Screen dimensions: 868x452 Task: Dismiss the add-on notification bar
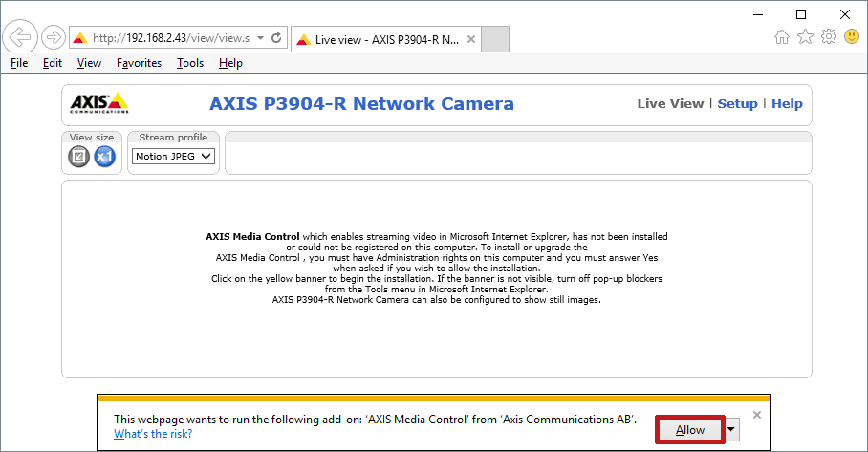(757, 415)
